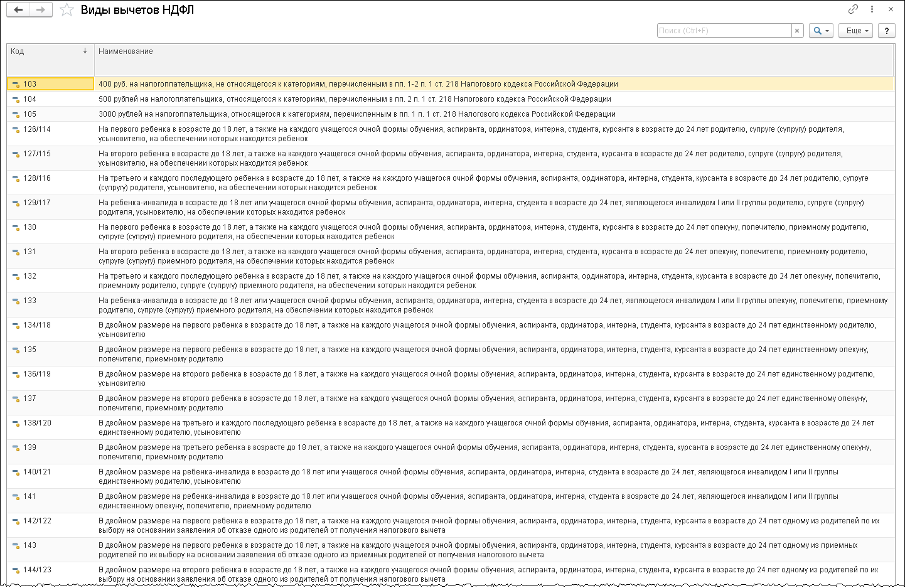Viewport: 905px width, 588px height.
Task: Select row icon for code 132
Action: (x=16, y=276)
